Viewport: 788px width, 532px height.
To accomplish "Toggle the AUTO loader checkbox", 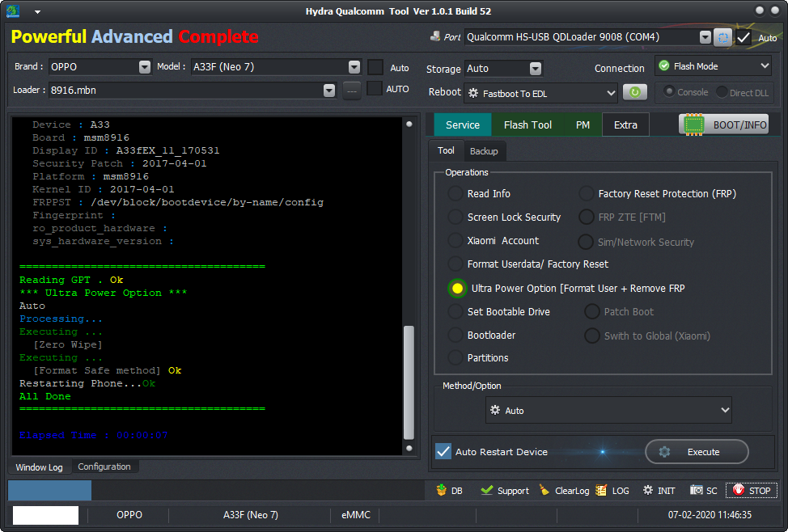I will tap(375, 89).
